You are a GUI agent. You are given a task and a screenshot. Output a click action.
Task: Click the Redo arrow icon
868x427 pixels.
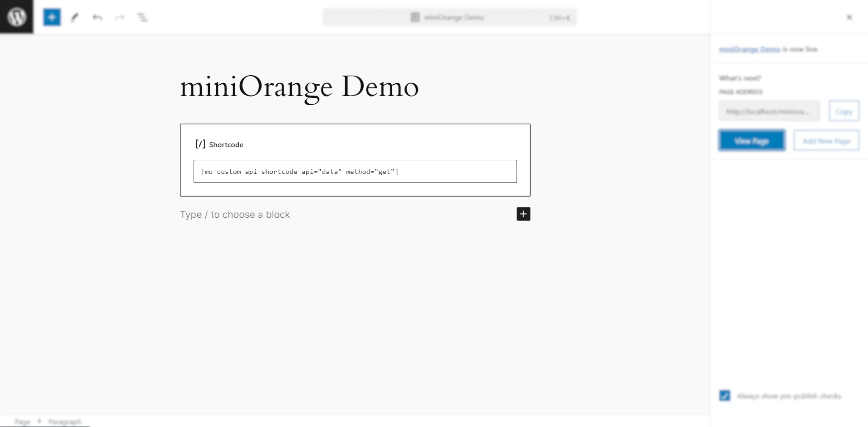(119, 17)
